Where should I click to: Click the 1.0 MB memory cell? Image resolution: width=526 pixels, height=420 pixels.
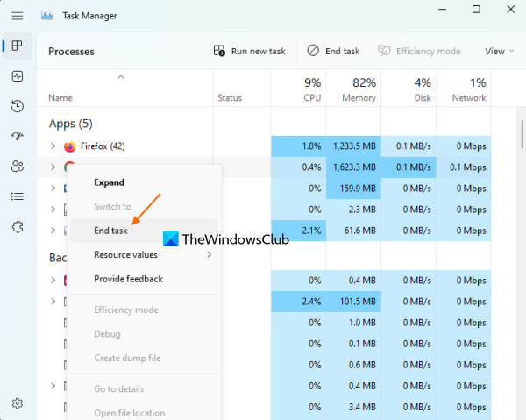[353, 323]
